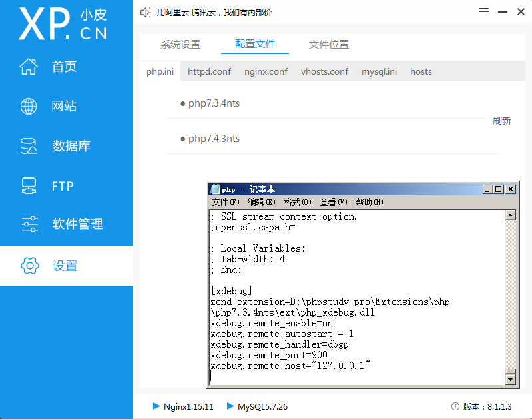The width and height of the screenshot is (532, 419).
Task: Close the php Notepad window
Action: tap(511, 189)
